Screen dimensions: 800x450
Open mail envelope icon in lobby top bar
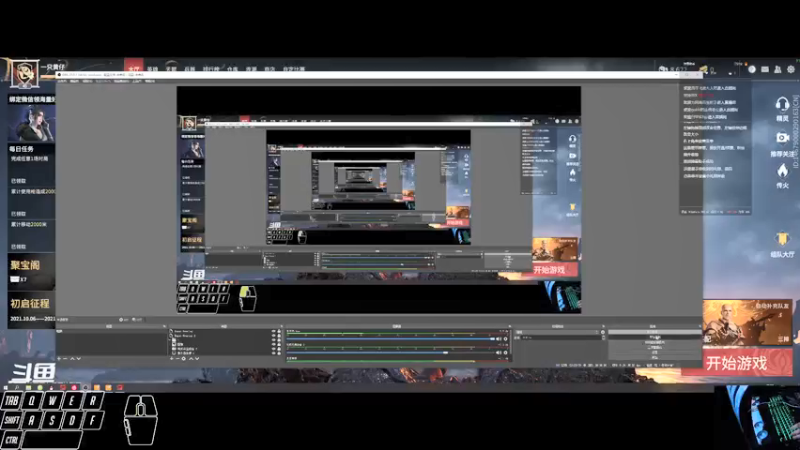pos(765,69)
